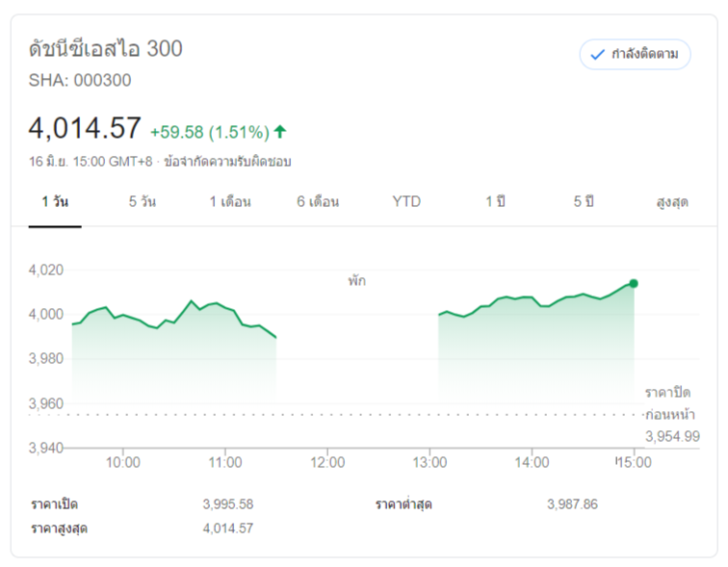Click the green end-point dot on chart
Viewport: 728px width, 567px height.
pos(634,283)
